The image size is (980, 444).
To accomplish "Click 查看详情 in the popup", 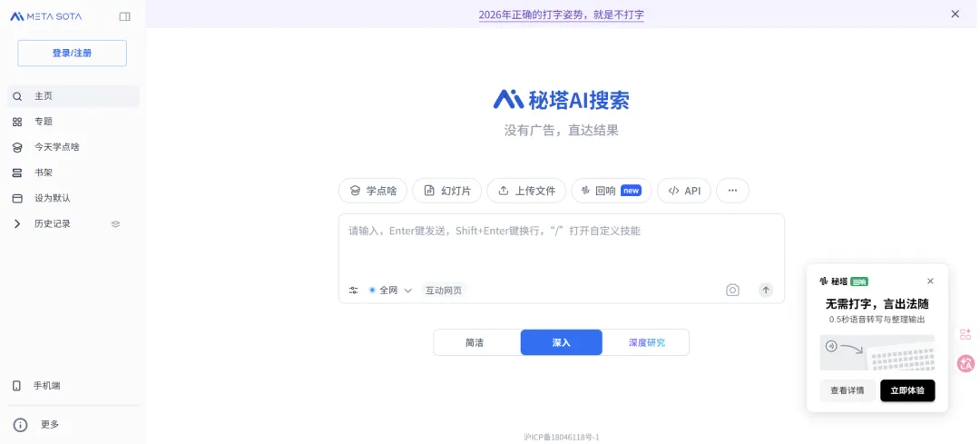I will tap(847, 390).
